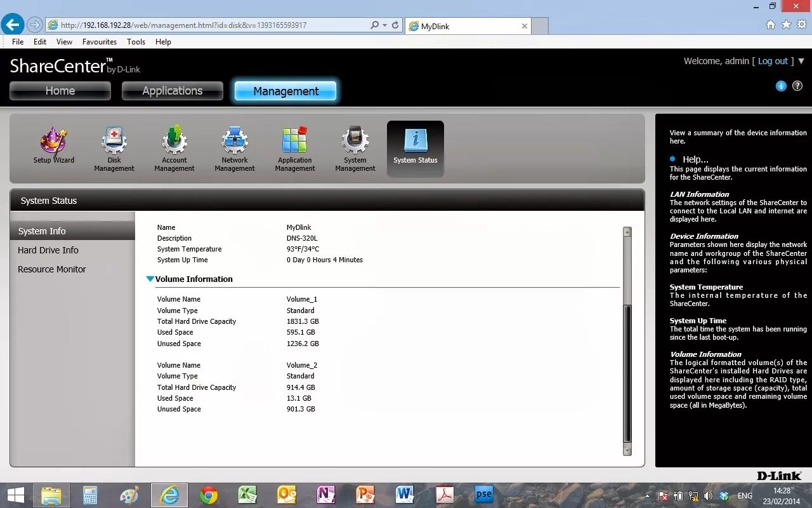The image size is (812, 508).
Task: Open the Tools menu
Action: [x=136, y=42]
